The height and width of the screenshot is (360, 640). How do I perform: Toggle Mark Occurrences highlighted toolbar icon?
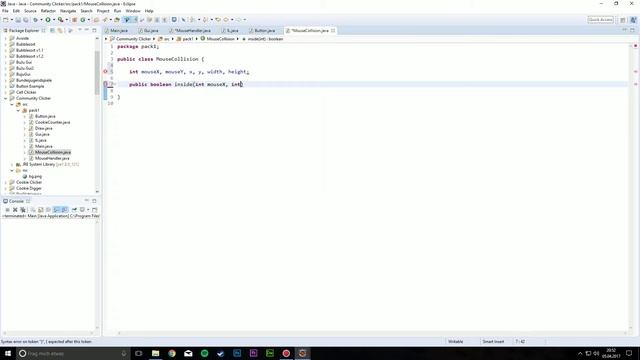tap(127, 20)
